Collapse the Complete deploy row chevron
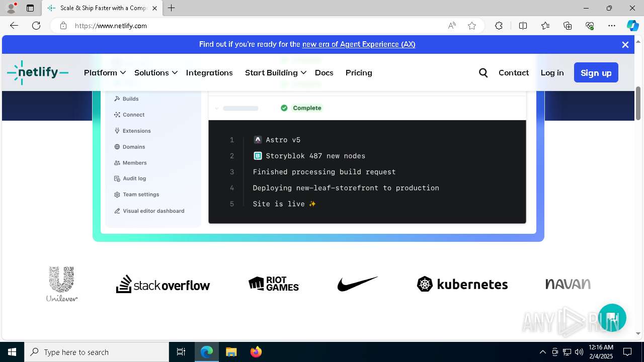644x362 pixels. [217, 108]
